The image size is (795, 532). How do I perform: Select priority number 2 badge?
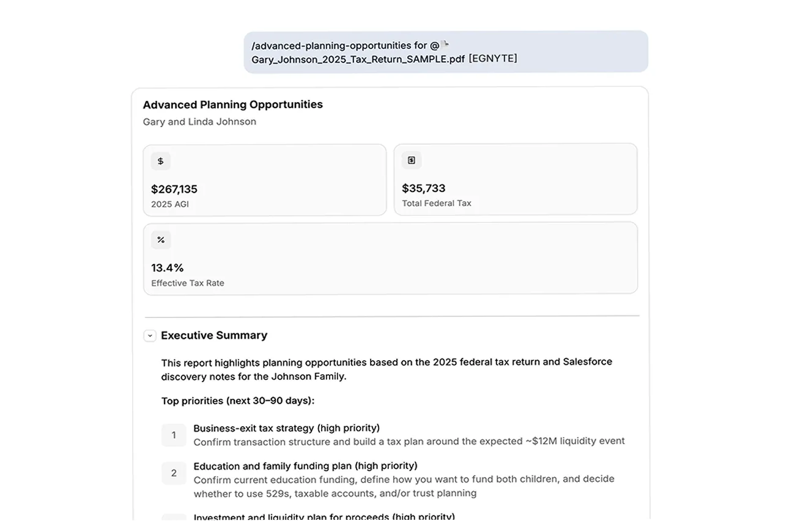[174, 473]
